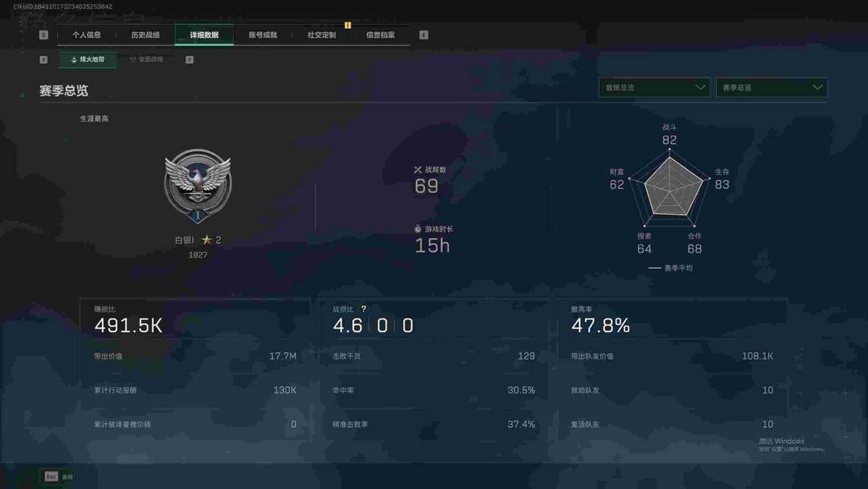
Task: Switch to the 烽火地带 mode toggle
Action: pos(88,60)
